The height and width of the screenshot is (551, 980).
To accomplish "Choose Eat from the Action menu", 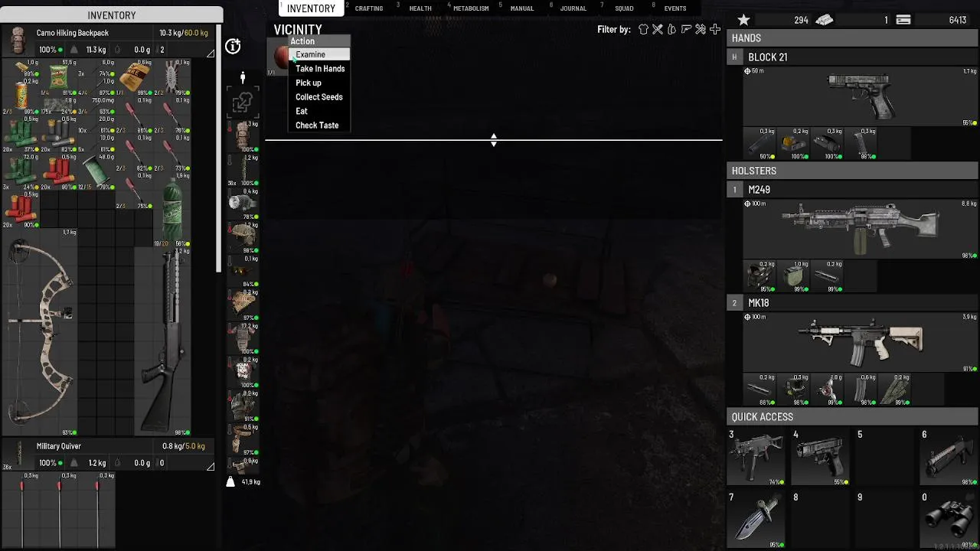I will click(x=319, y=111).
